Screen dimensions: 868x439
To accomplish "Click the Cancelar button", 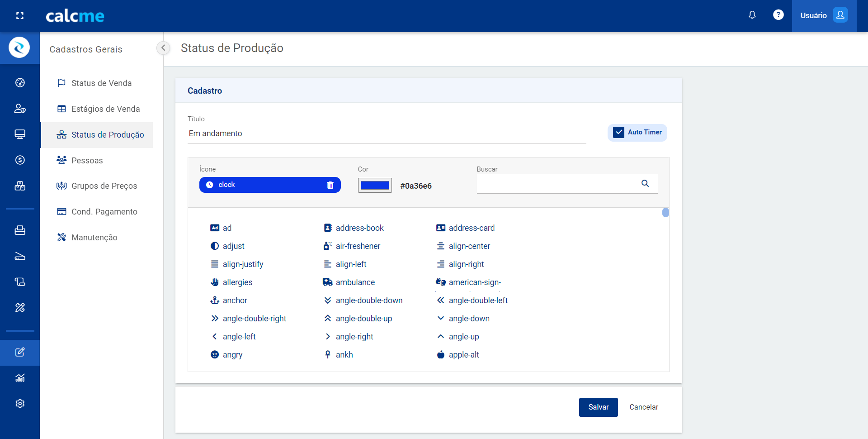I will click(643, 407).
